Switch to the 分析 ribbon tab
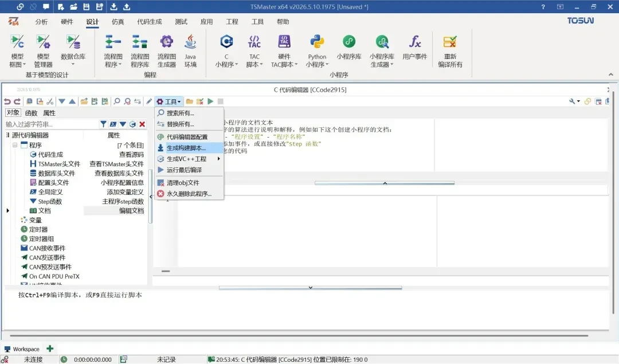The image size is (619, 364). click(41, 22)
